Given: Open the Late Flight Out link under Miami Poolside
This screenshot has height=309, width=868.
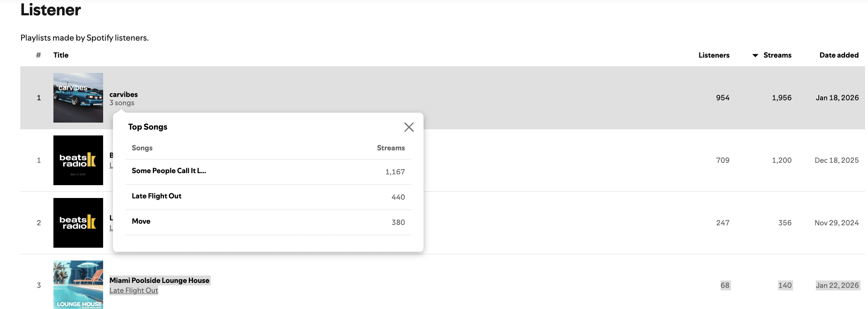Looking at the screenshot, I should 133,290.
